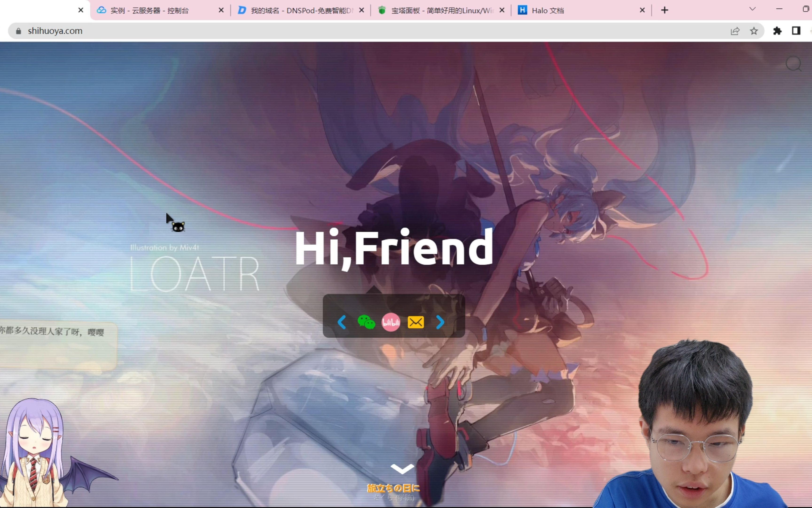Open the yellow email envelope icon

click(415, 322)
